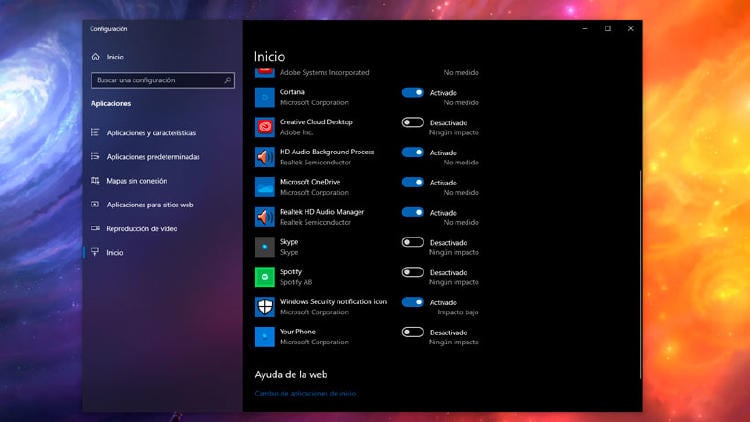Screen dimensions: 750x422
Task: Click the Microsoft OneDrive cloud icon
Action: pyautogui.click(x=264, y=187)
